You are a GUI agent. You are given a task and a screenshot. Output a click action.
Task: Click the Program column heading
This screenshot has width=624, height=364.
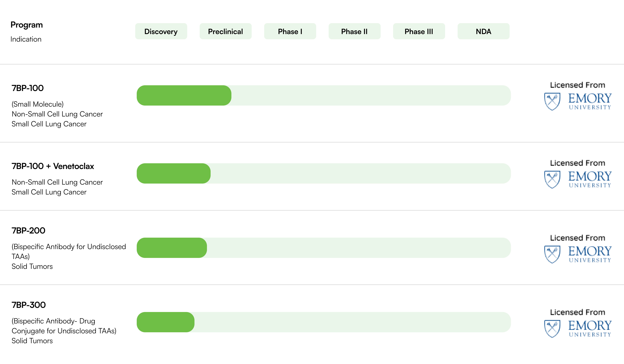[27, 25]
